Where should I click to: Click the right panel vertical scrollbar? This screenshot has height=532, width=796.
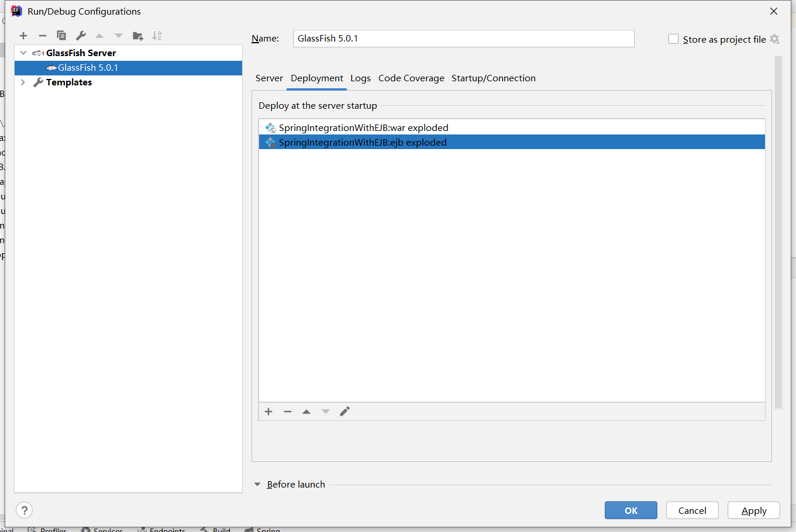pos(778,232)
